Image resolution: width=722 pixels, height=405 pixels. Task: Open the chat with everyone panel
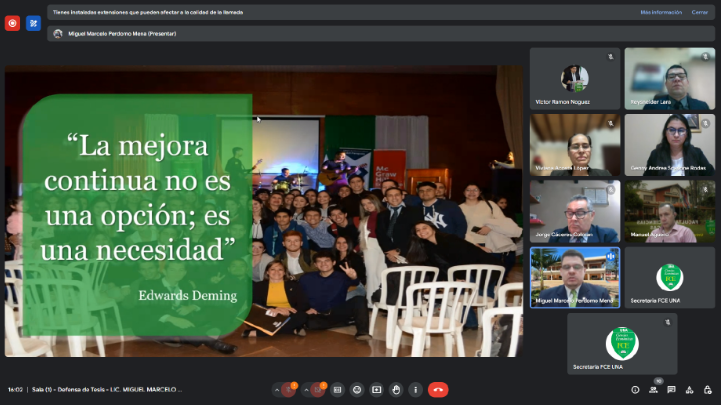coord(671,390)
